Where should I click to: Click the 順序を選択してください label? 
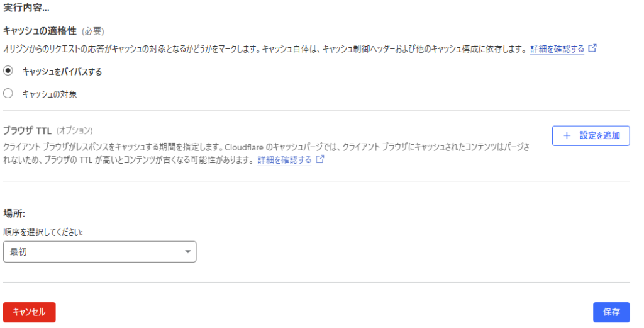[x=43, y=232]
